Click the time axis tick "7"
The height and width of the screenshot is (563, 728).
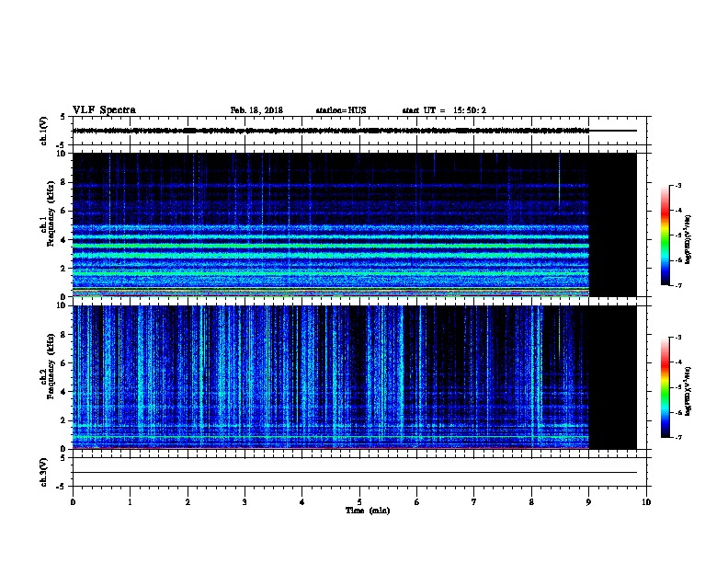[x=474, y=501]
